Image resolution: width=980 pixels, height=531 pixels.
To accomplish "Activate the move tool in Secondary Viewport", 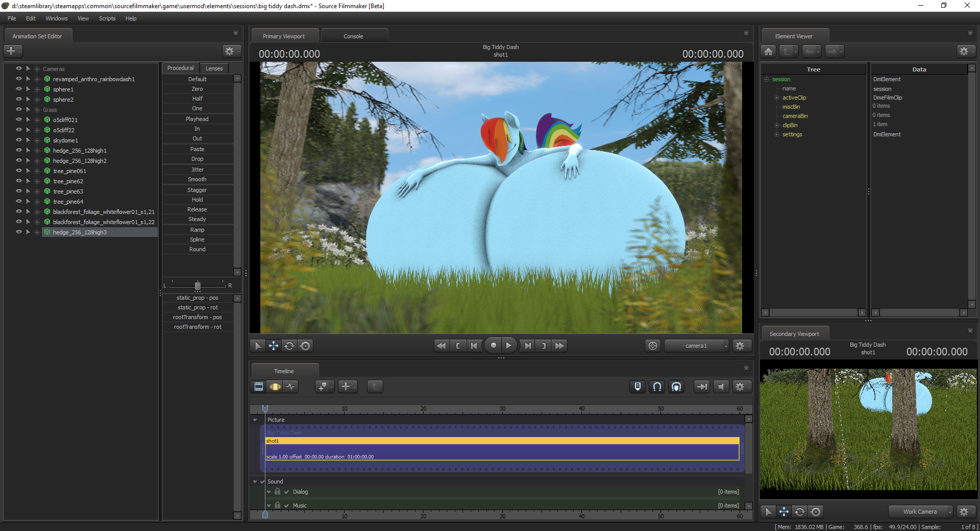I will 784,512.
